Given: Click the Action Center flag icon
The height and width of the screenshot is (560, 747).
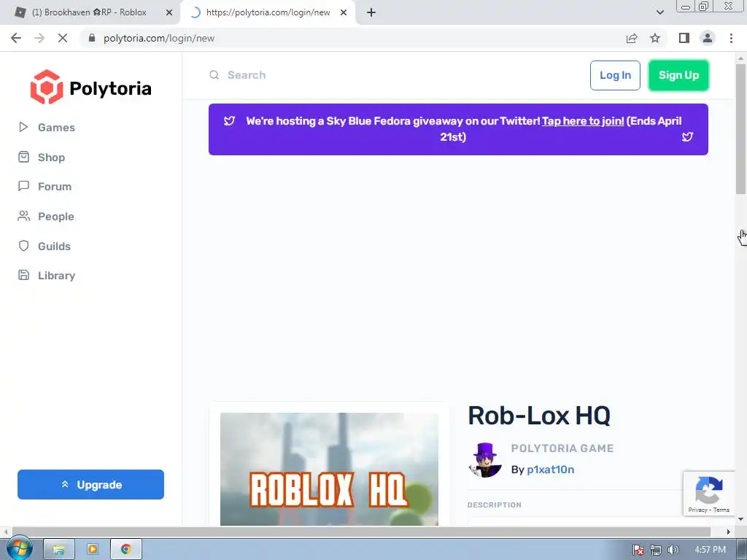Looking at the screenshot, I should click(x=638, y=550).
